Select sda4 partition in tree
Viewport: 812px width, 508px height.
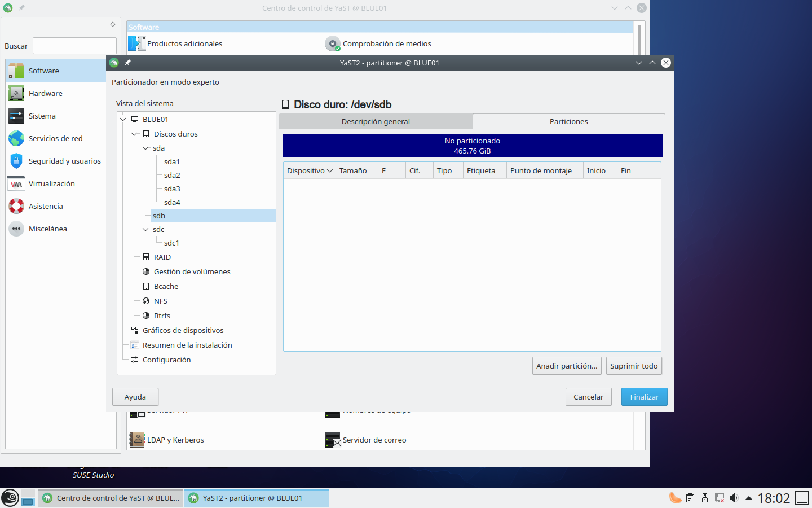172,202
